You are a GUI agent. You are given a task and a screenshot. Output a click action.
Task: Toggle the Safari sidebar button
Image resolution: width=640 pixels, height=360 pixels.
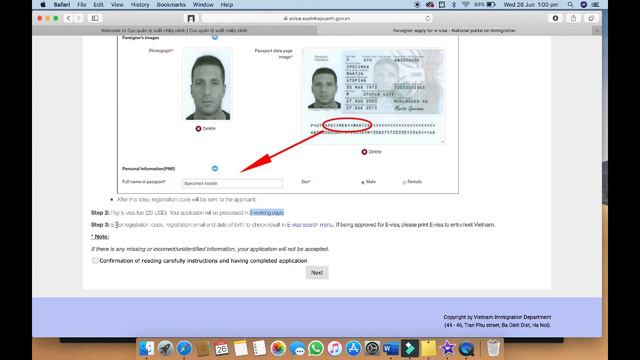[95, 18]
